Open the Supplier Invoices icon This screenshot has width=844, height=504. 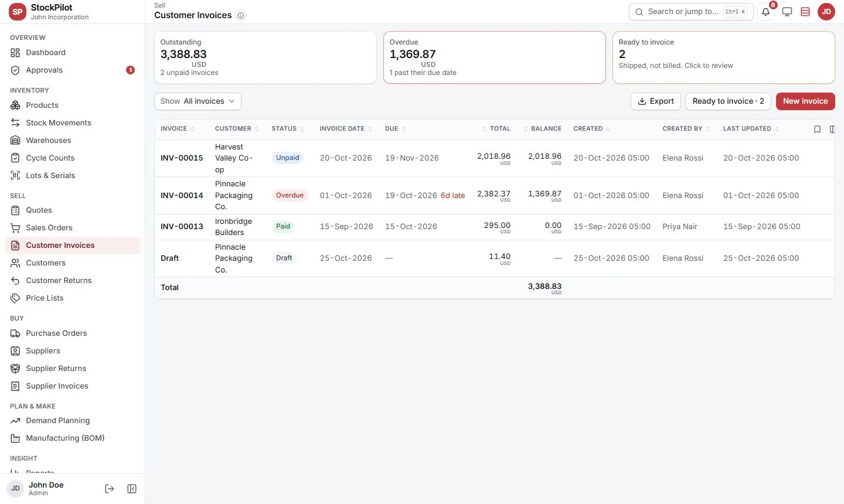pos(15,386)
